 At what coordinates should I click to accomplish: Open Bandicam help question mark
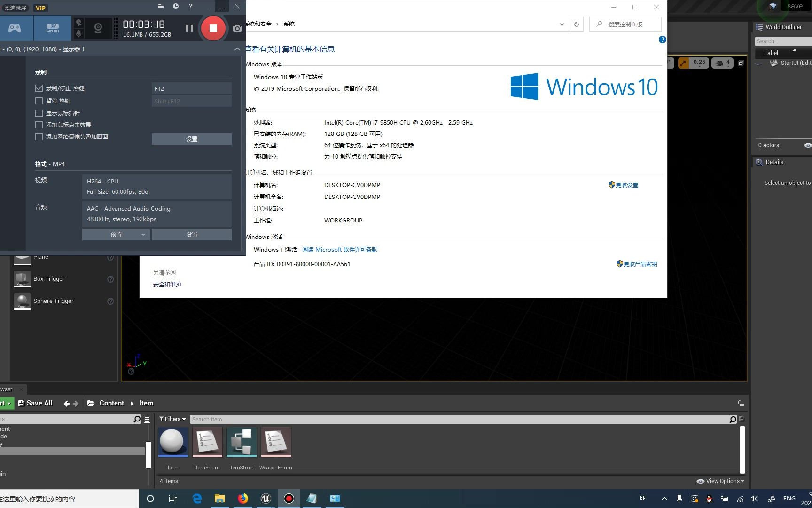190,6
